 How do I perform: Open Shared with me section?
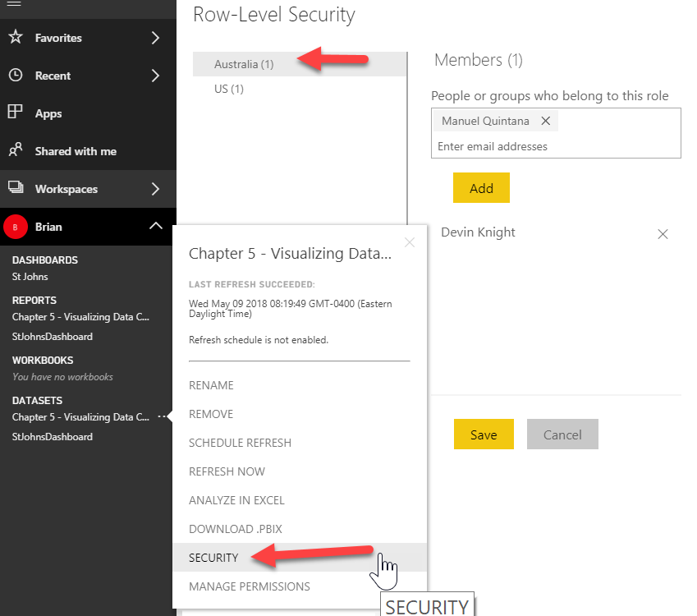click(x=15, y=151)
